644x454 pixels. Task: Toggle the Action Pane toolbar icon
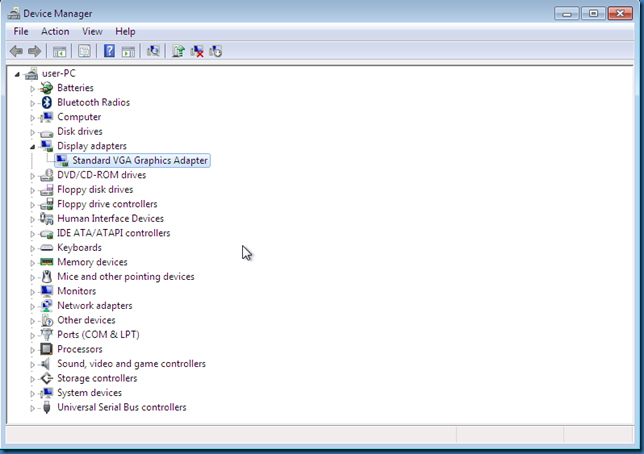[x=128, y=51]
